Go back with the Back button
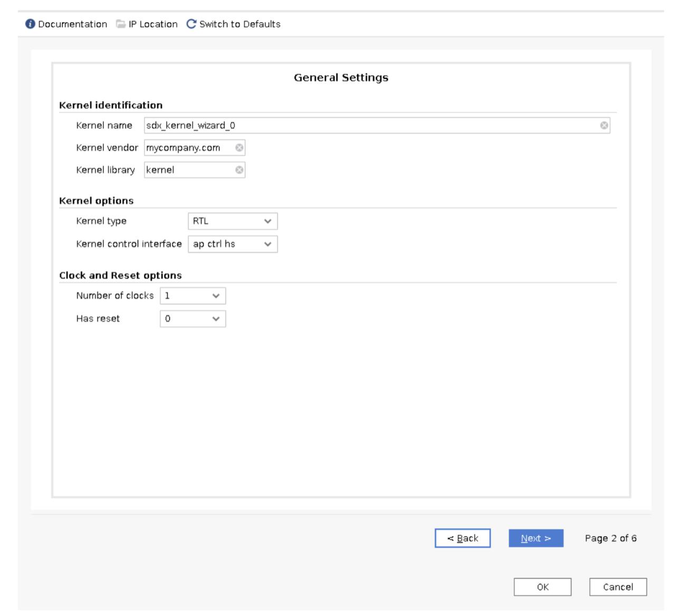 pos(462,538)
